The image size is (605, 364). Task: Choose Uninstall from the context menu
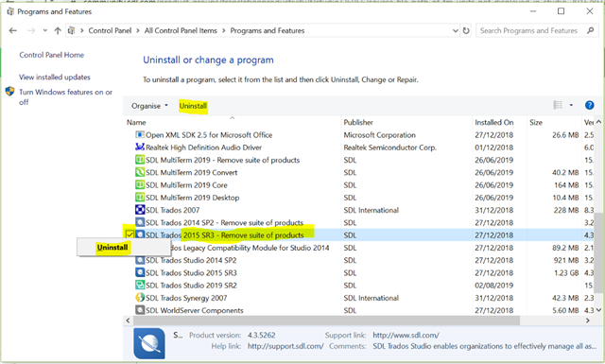pos(112,248)
